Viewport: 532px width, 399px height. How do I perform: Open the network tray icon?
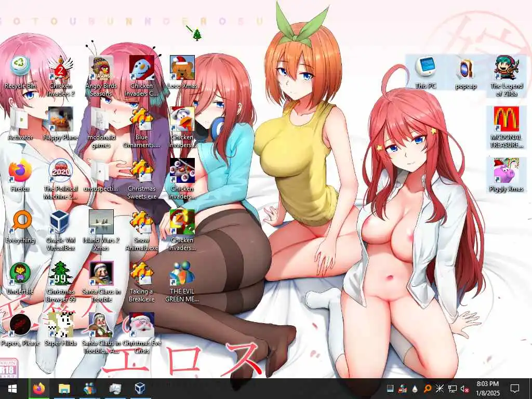pyautogui.click(x=453, y=389)
